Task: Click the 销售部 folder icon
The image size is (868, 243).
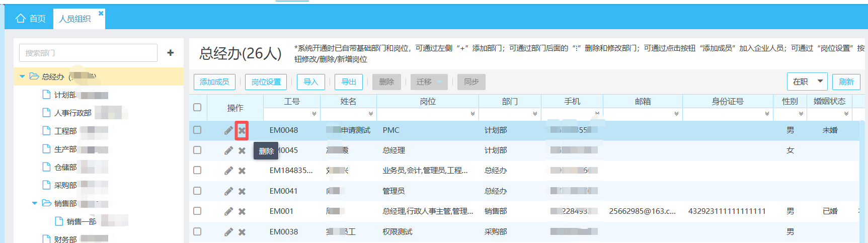Action: 46,203
